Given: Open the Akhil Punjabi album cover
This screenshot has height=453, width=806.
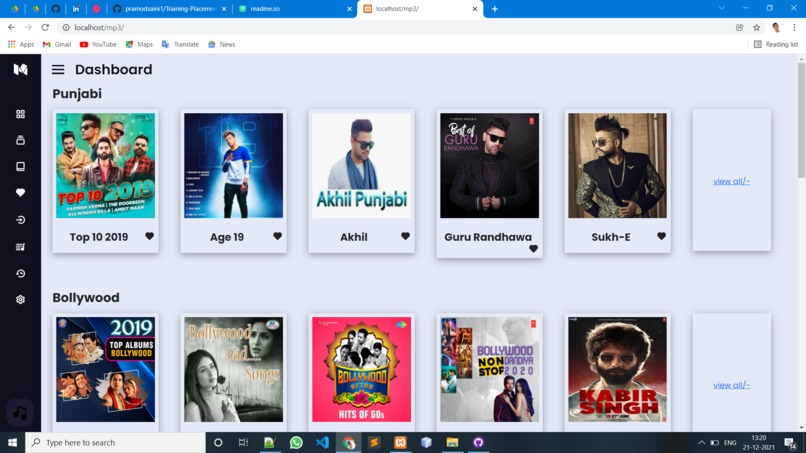Looking at the screenshot, I should (361, 166).
